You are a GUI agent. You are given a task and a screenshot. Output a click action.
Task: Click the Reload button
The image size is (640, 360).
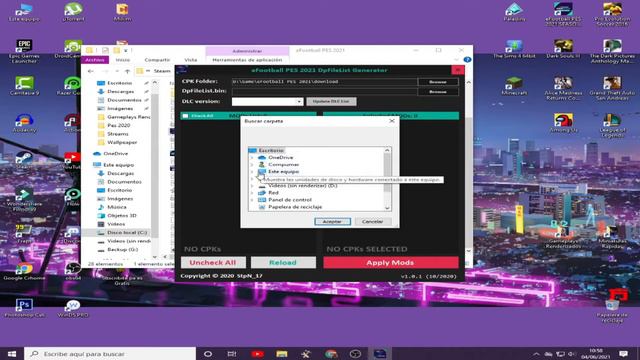283,262
